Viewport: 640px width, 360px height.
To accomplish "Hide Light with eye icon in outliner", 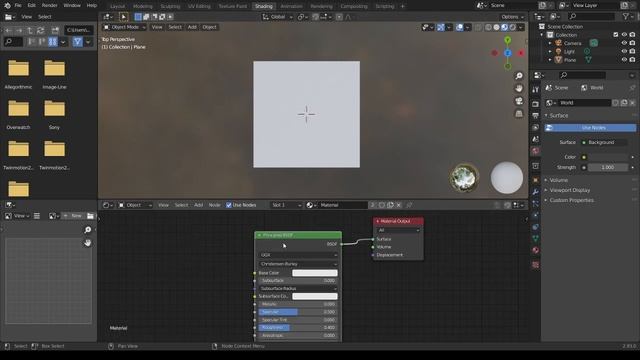I will point(624,51).
